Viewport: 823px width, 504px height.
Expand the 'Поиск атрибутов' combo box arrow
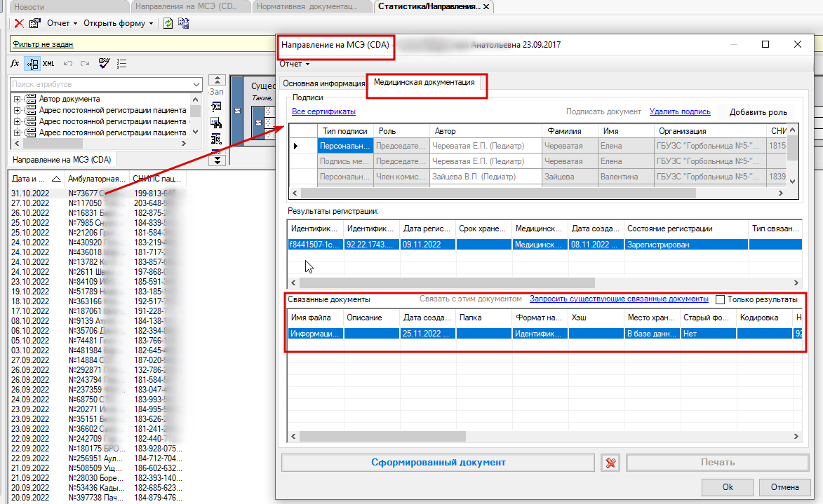coord(196,84)
